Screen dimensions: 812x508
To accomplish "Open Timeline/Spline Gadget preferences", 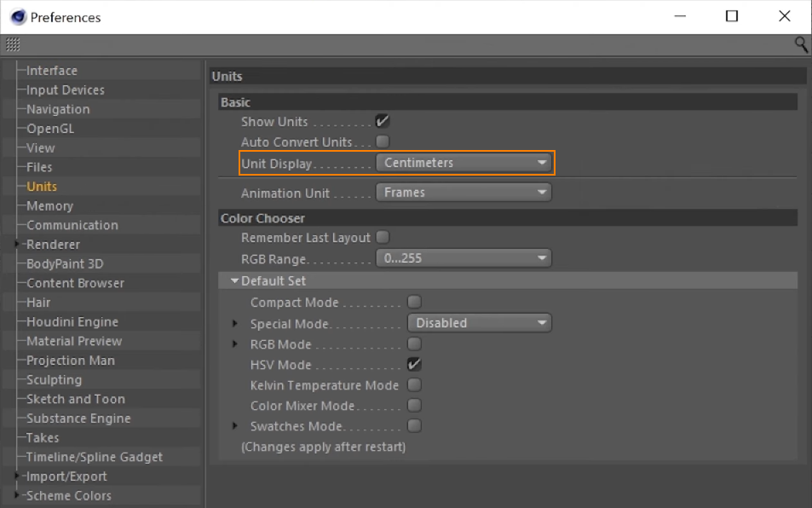I will 95,457.
